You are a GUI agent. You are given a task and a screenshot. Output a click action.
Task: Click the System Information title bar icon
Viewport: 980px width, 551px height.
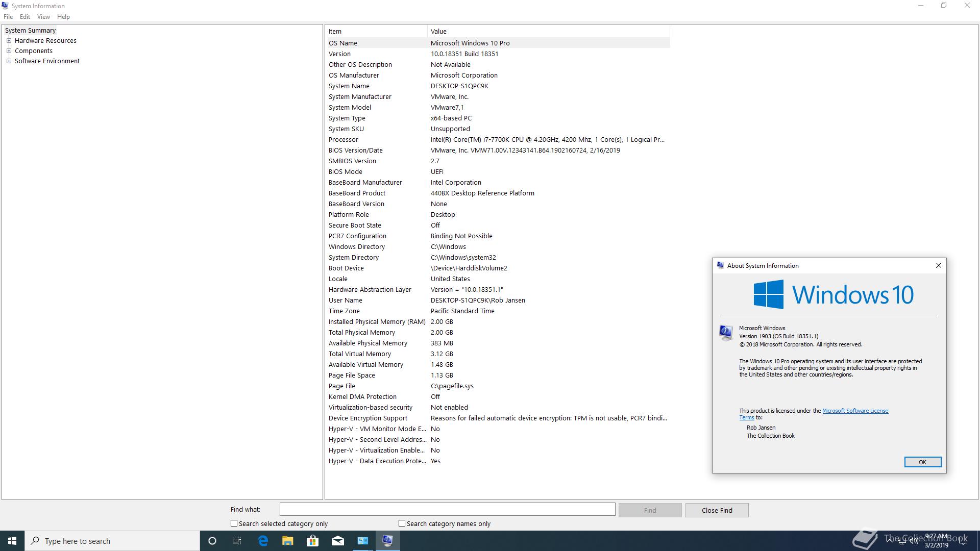(6, 6)
